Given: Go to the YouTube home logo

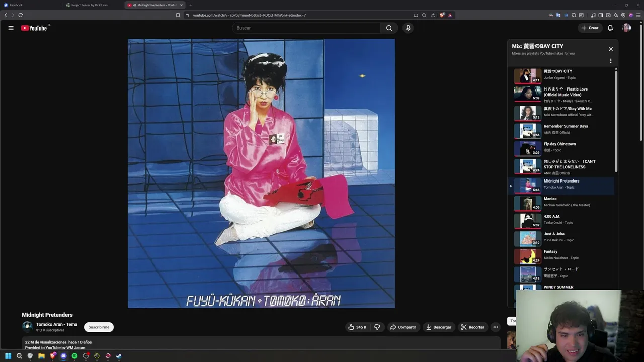Looking at the screenshot, I should 34,28.
